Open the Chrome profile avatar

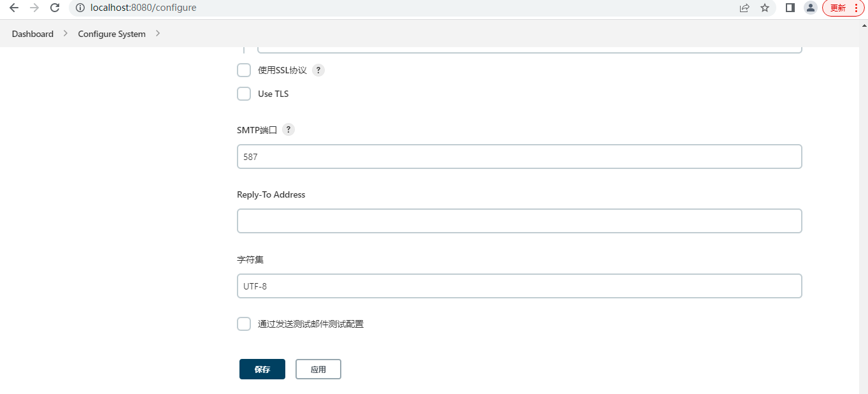point(811,8)
